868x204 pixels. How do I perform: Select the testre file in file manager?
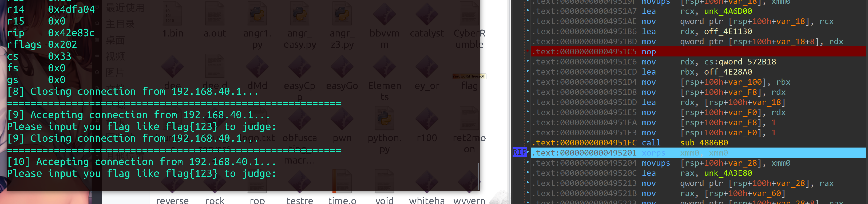click(300, 181)
